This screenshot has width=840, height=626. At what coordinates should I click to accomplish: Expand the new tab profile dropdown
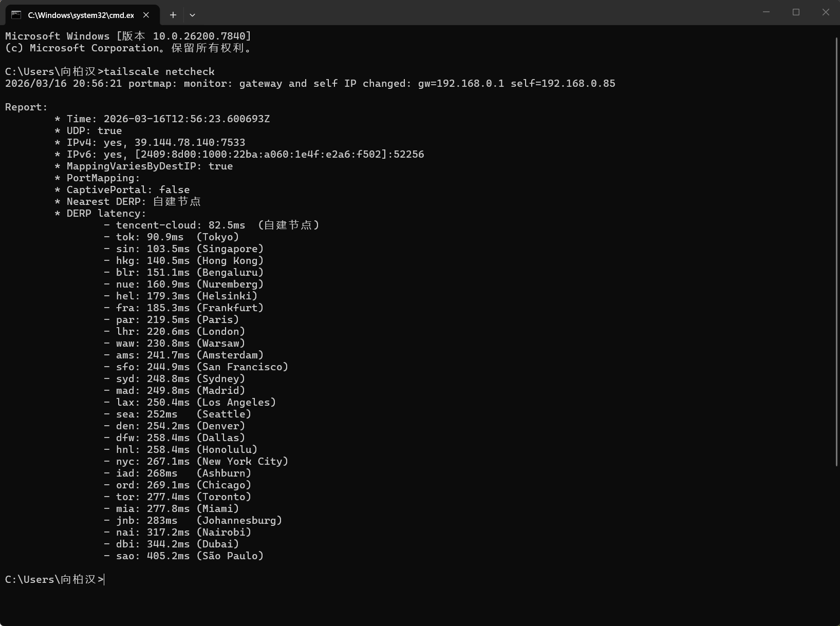click(192, 15)
